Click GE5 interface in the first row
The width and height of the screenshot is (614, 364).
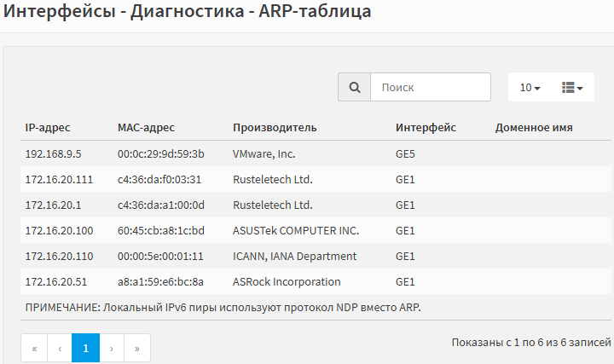pyautogui.click(x=405, y=153)
